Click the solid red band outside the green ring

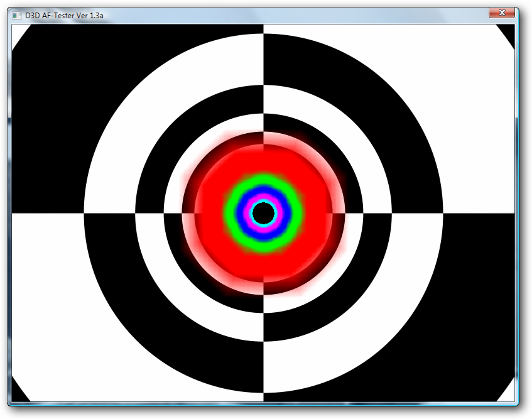[x=264, y=160]
